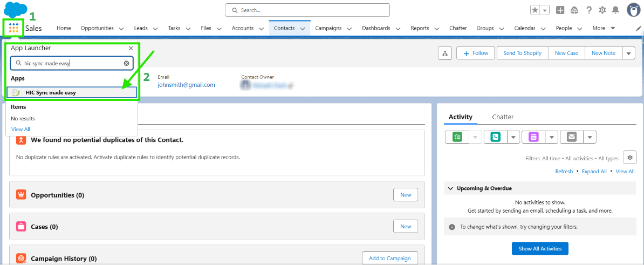Click View All in Activity panel
Viewport: 644px width, 265px height.
625,171
